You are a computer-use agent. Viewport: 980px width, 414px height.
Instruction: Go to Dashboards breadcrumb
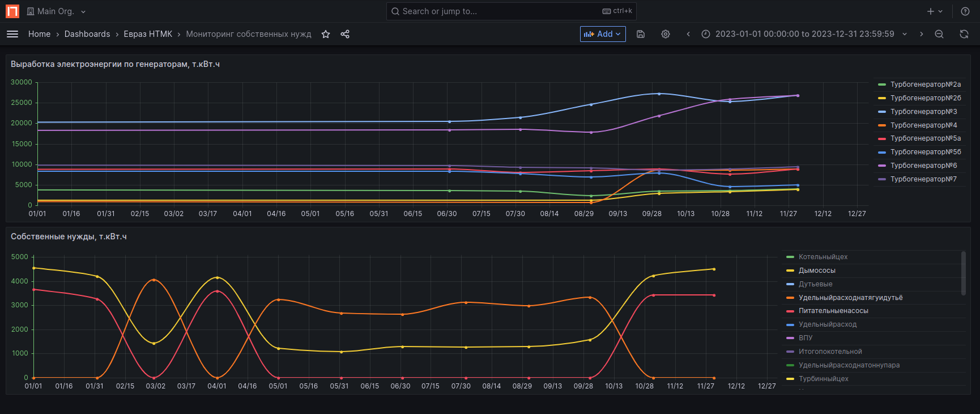87,34
